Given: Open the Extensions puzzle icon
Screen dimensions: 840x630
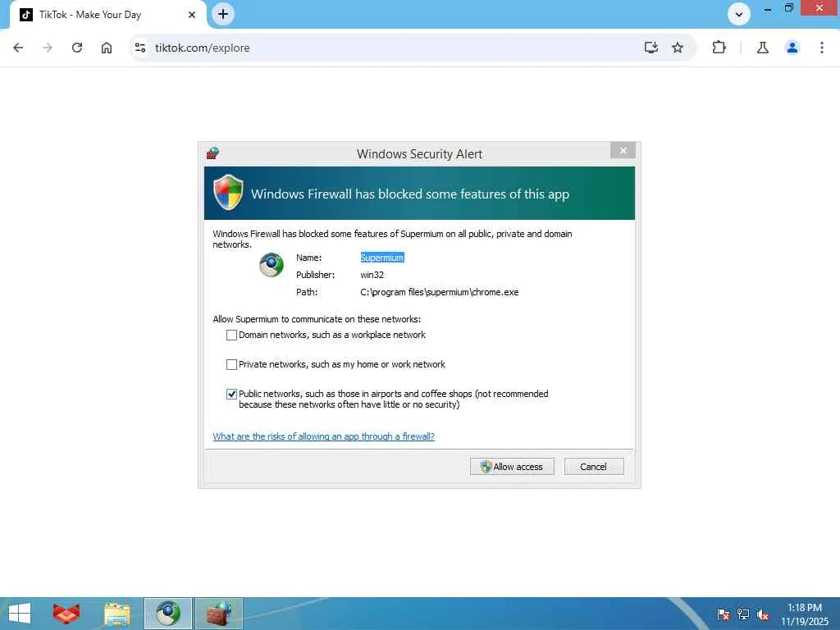Looking at the screenshot, I should coord(719,48).
